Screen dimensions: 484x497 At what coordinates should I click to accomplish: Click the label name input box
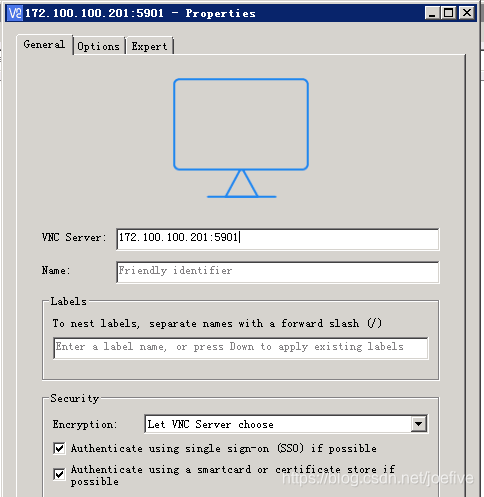(x=241, y=348)
